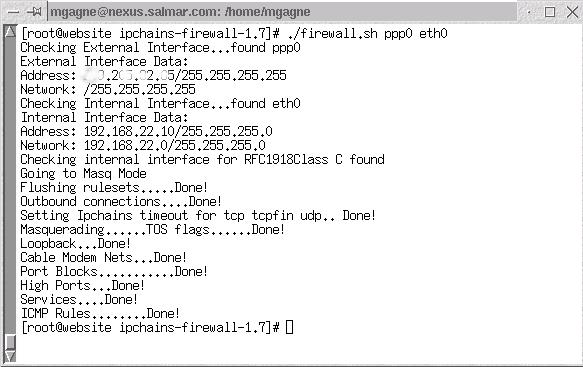Click the 'Port Blocks' Done line
583x367 pixels.
click(x=114, y=271)
